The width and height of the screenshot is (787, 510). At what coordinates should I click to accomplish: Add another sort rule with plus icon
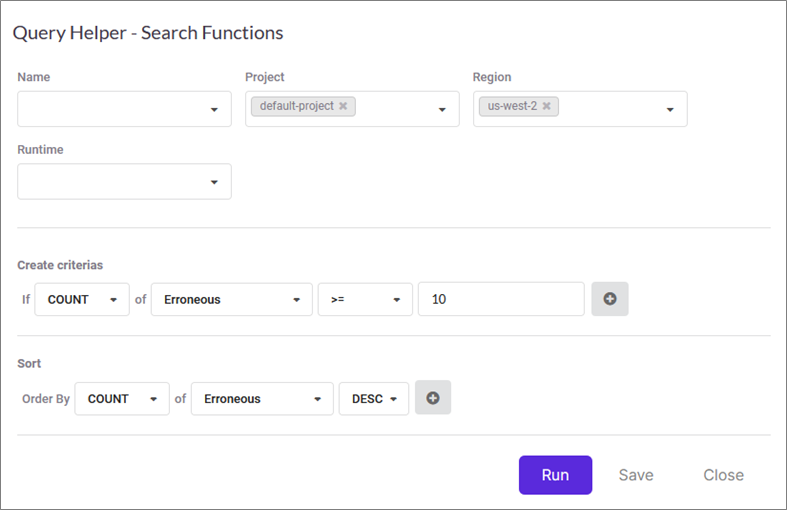(433, 398)
